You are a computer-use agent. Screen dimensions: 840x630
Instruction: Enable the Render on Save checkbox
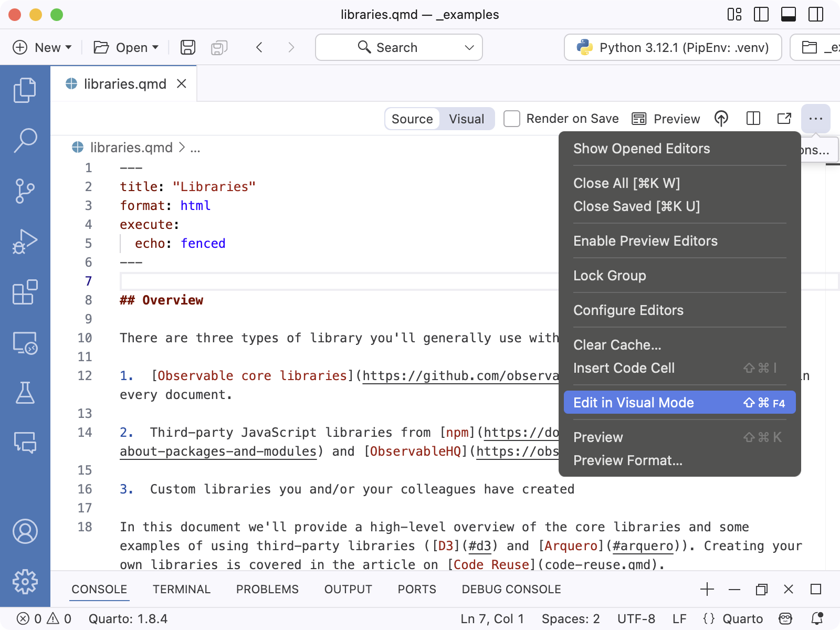(x=511, y=119)
